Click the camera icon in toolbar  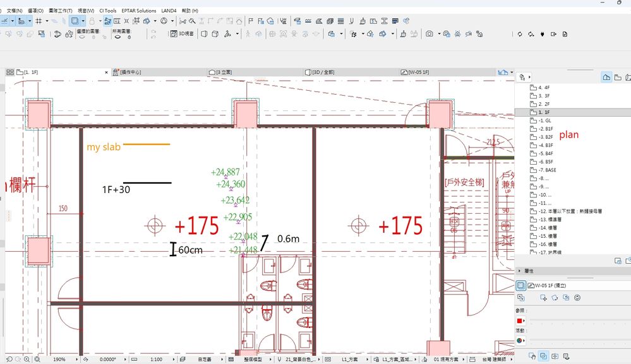click(x=430, y=33)
